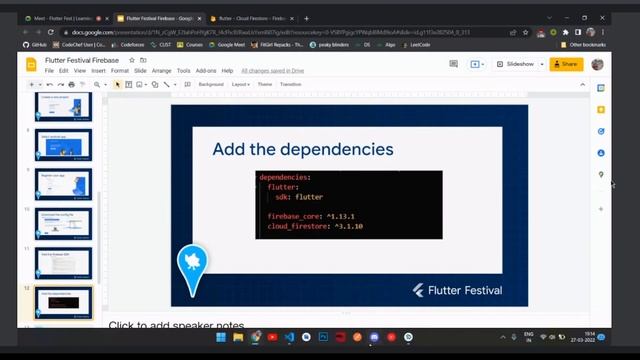Open the View menu
The width and height of the screenshot is (640, 360).
(80, 71)
